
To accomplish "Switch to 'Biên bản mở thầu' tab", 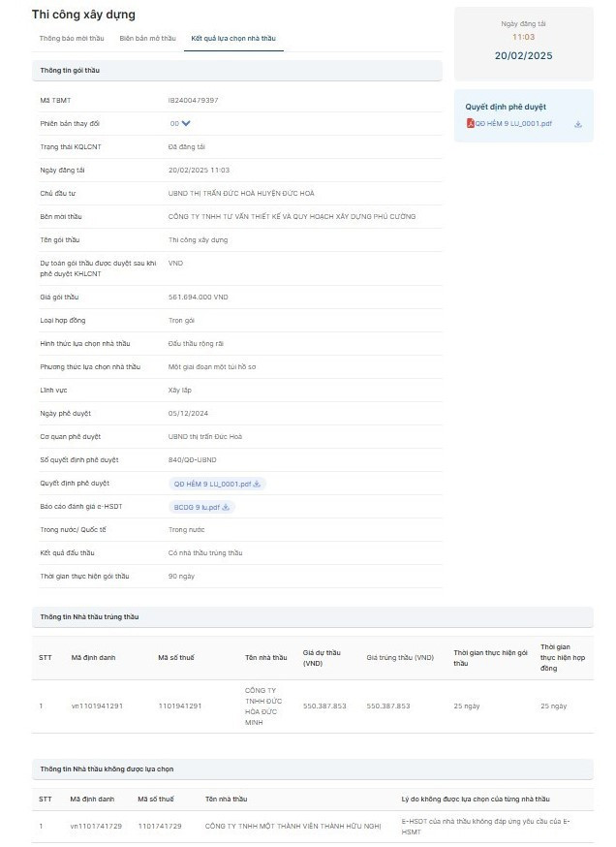I will (x=147, y=39).
